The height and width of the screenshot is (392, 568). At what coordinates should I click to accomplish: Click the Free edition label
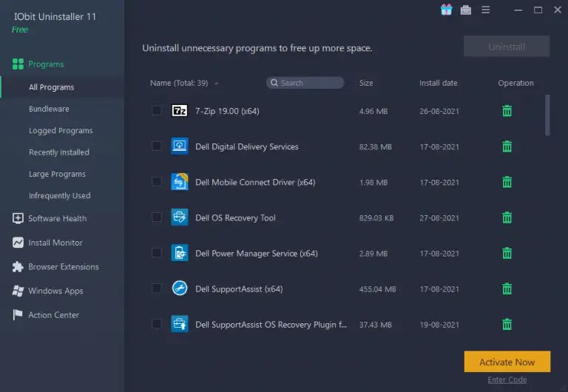point(19,30)
